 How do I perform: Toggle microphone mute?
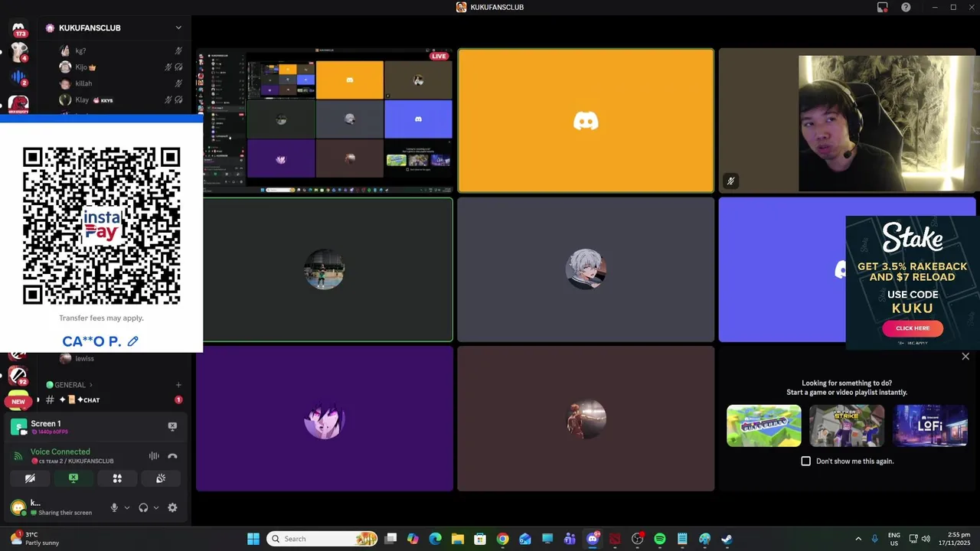point(114,507)
